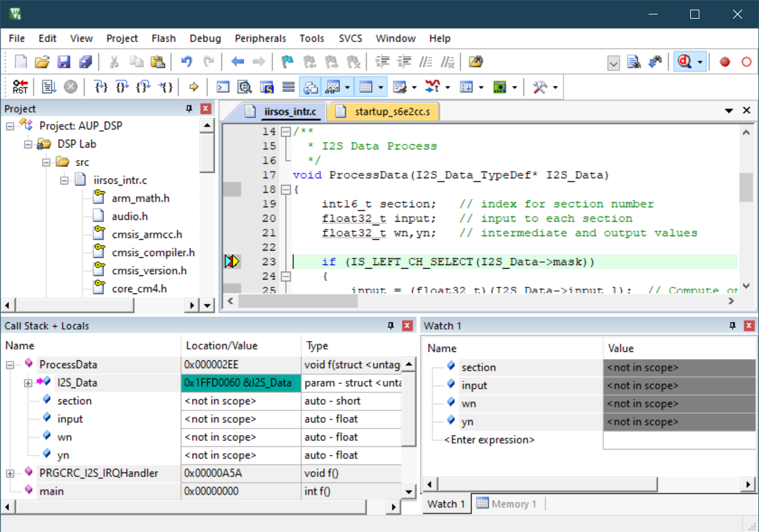Toggle auto-hide pin on Watch 1 panel
This screenshot has height=532, width=759.
(732, 326)
